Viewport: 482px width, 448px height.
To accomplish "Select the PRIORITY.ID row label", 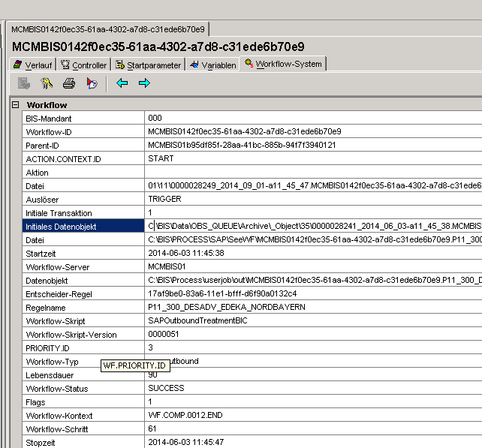I will tap(83, 348).
